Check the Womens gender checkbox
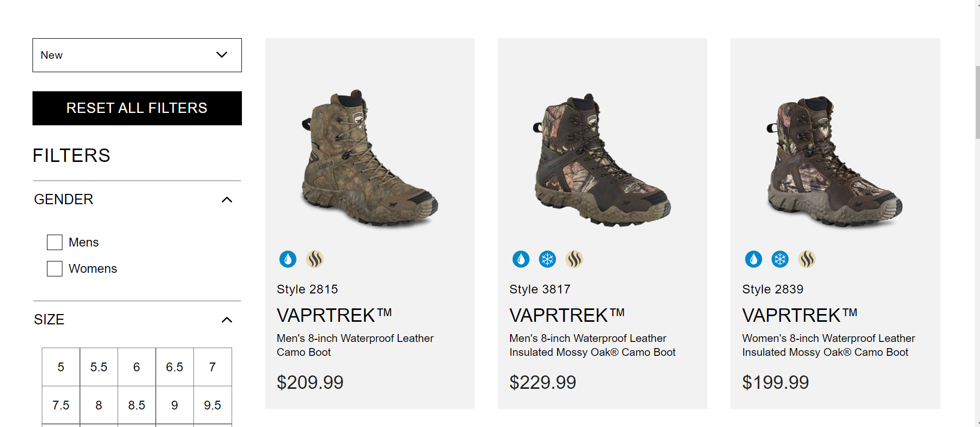Screen dimensions: 980x427 (54, 268)
